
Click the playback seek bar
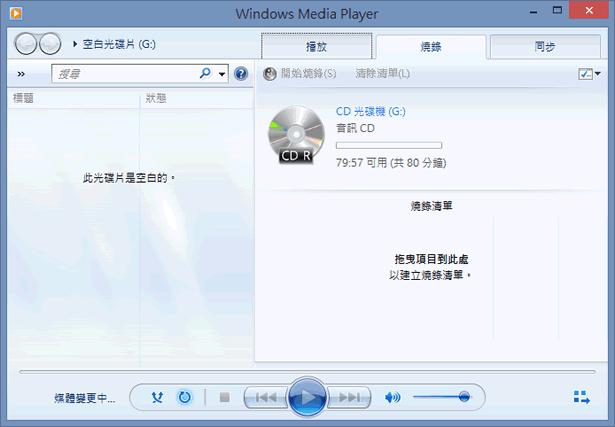click(x=307, y=371)
